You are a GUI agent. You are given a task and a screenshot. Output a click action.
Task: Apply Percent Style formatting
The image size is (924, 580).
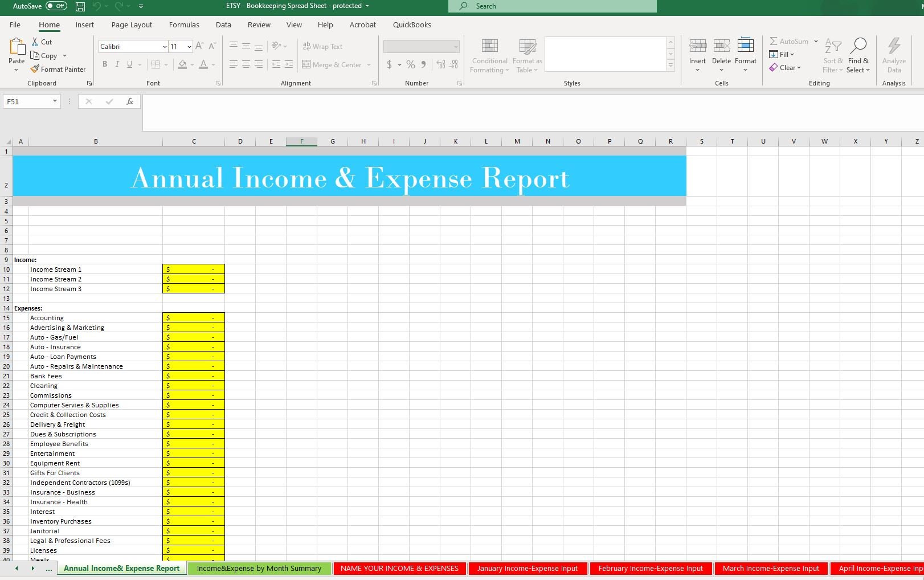coord(410,64)
